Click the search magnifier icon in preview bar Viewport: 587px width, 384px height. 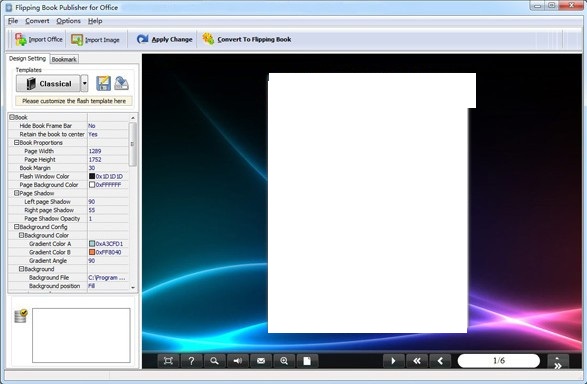215,361
